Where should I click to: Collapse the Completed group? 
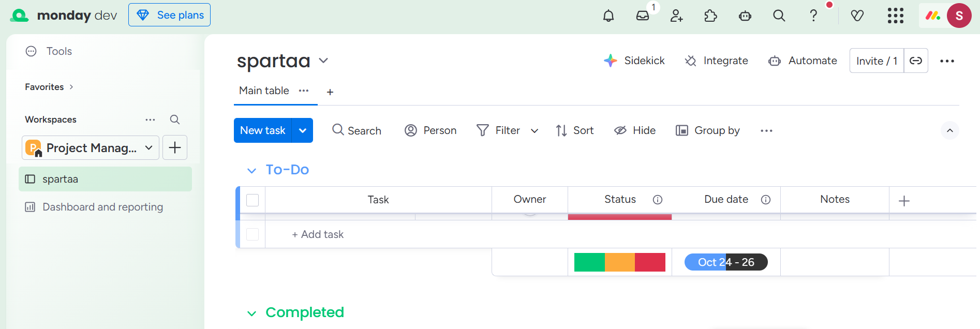click(x=251, y=313)
